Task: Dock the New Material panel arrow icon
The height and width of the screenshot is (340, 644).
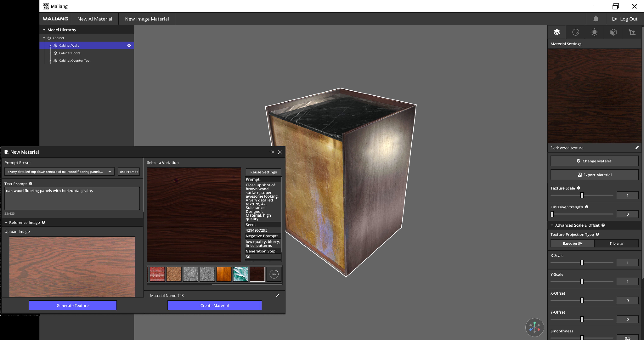Action: tap(271, 152)
